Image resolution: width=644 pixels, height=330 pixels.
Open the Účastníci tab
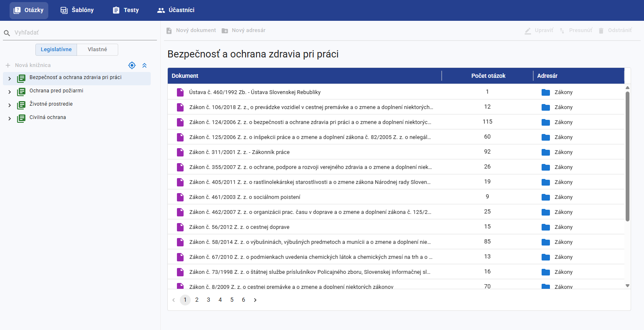pos(176,10)
